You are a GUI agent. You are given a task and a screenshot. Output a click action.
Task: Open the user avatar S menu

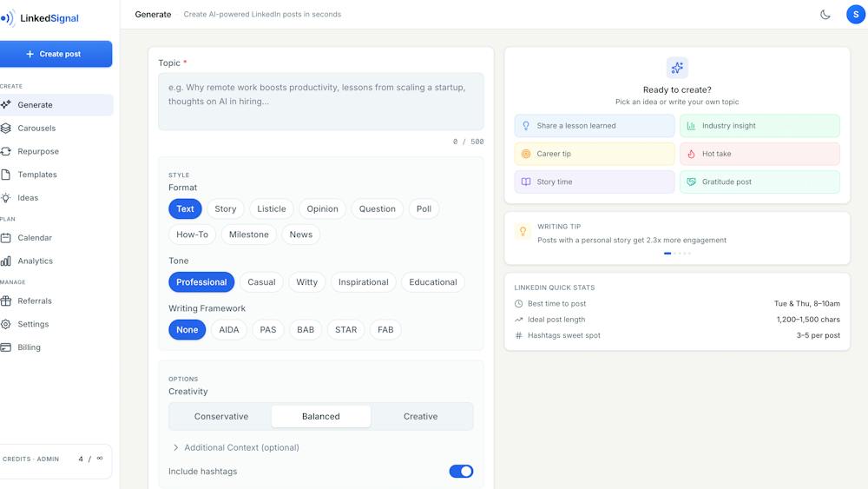[855, 15]
